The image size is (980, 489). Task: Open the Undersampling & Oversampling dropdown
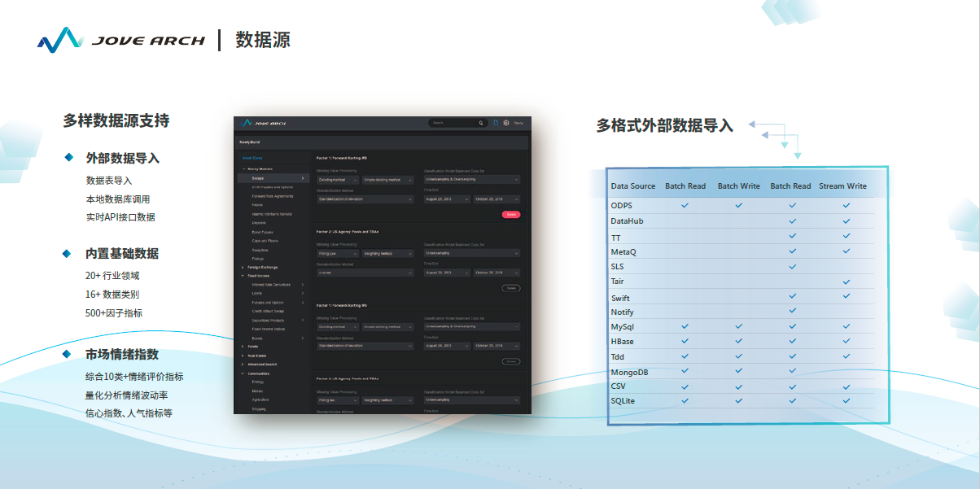(x=471, y=179)
